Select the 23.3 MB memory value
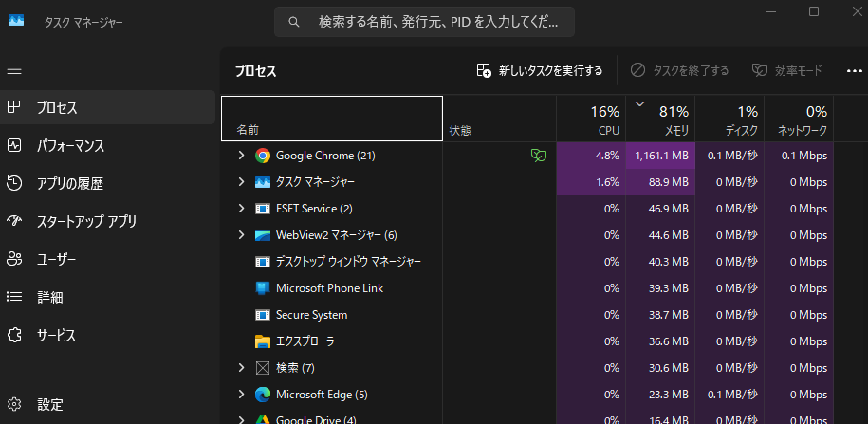The image size is (868, 424). tap(660, 395)
